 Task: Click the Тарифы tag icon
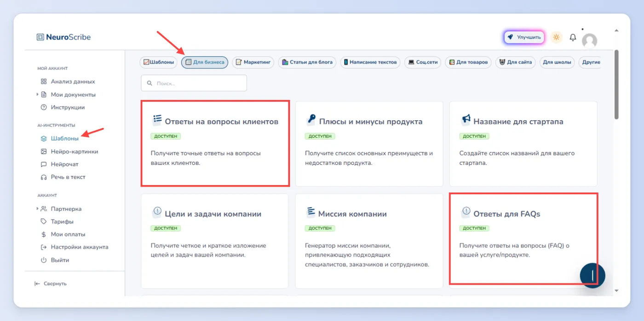pos(44,222)
